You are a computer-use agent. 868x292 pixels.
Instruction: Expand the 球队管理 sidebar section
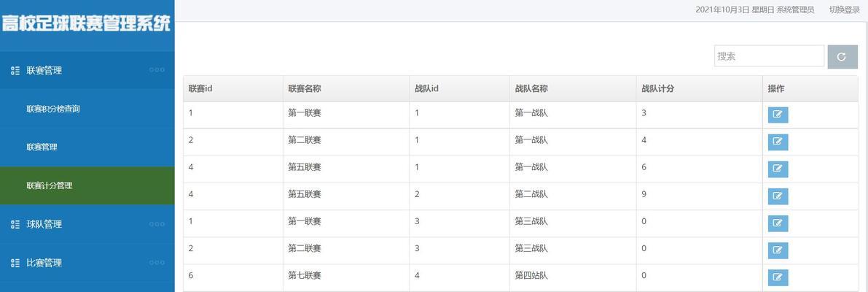87,224
